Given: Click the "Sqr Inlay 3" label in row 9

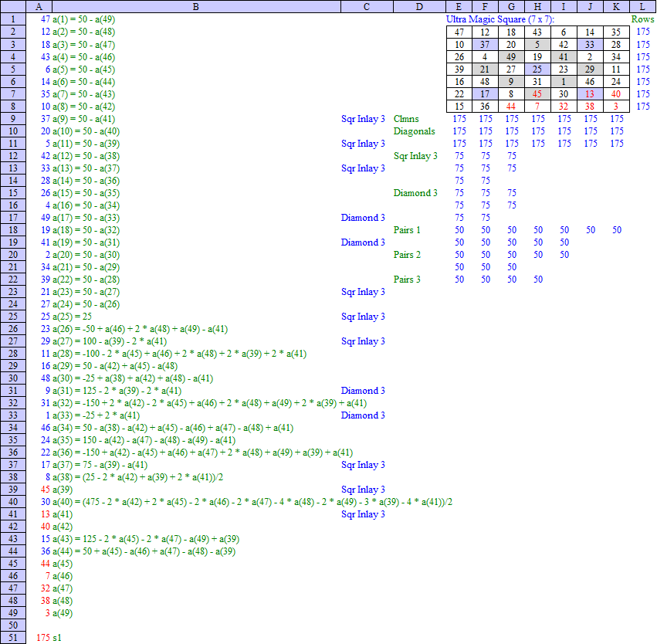Looking at the screenshot, I should pos(363,119).
